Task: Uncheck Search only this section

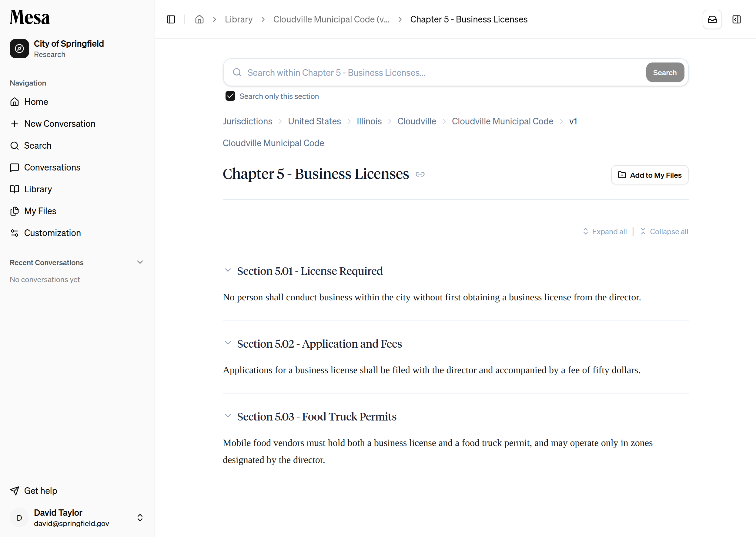Action: (x=230, y=96)
